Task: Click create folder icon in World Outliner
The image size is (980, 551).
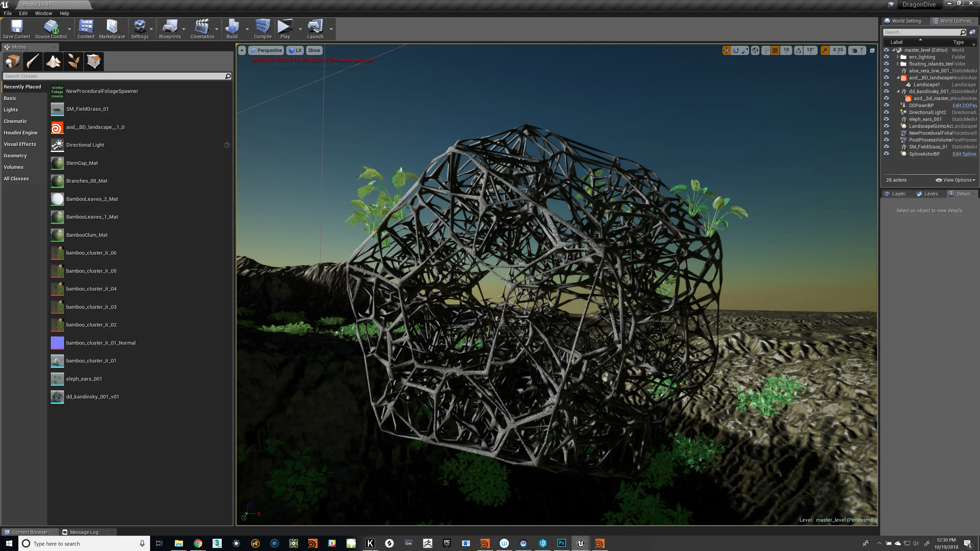Action: pyautogui.click(x=972, y=32)
